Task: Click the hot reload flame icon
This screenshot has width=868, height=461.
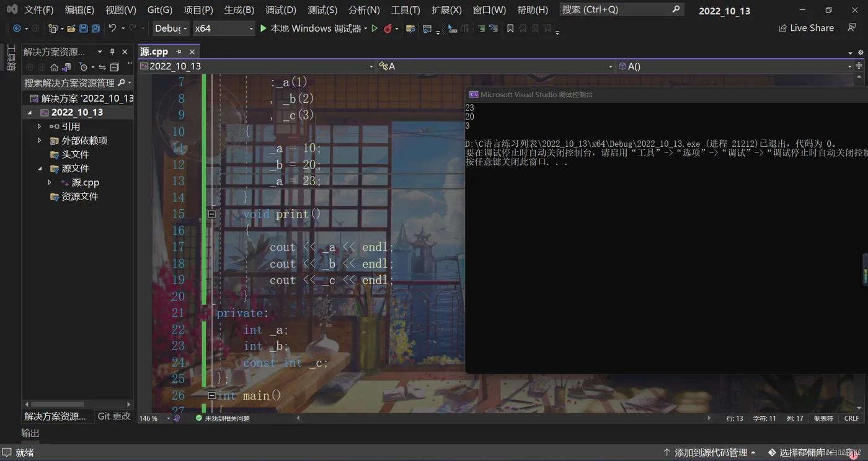Action: (x=387, y=29)
